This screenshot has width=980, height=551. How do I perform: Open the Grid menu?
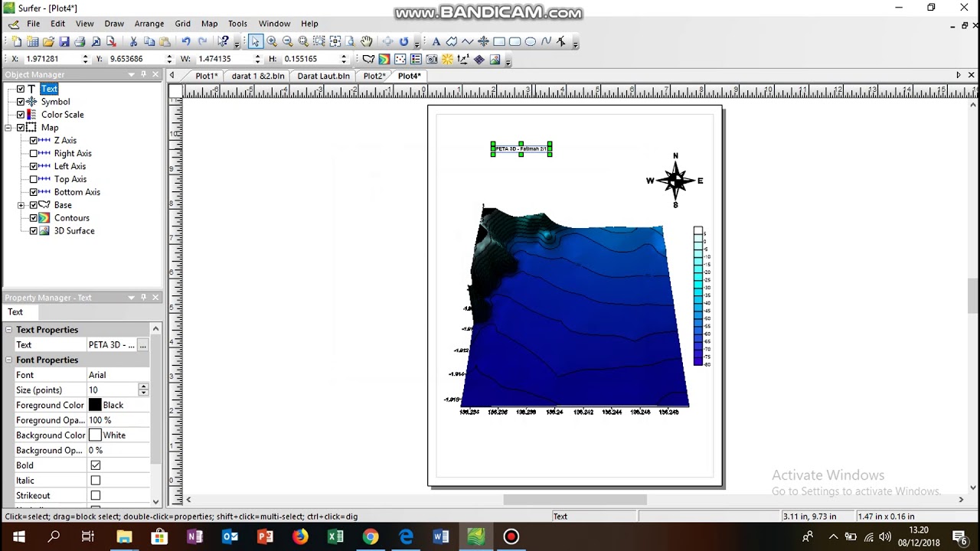(x=182, y=24)
